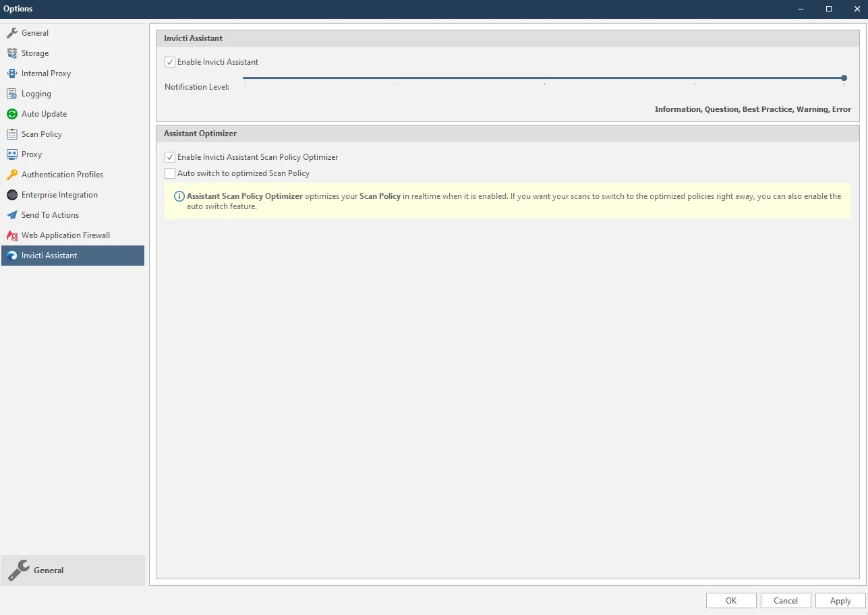Click the Assistant Optimizer section header
Image resolution: width=868 pixels, height=615 pixels.
(508, 134)
